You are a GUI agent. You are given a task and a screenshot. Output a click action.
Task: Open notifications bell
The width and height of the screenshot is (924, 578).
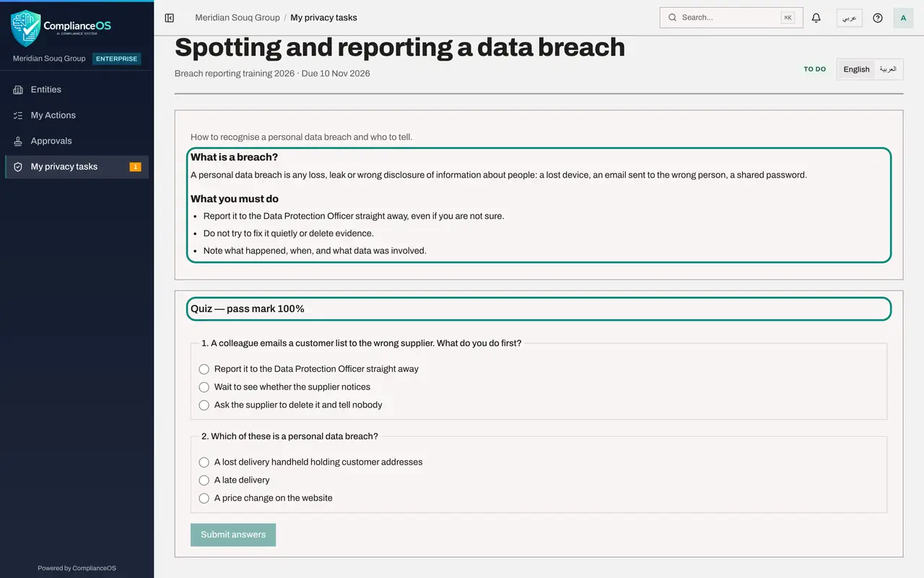coord(816,18)
